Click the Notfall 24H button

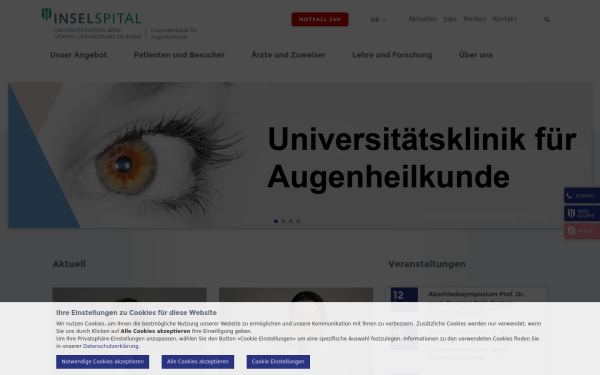tap(320, 19)
